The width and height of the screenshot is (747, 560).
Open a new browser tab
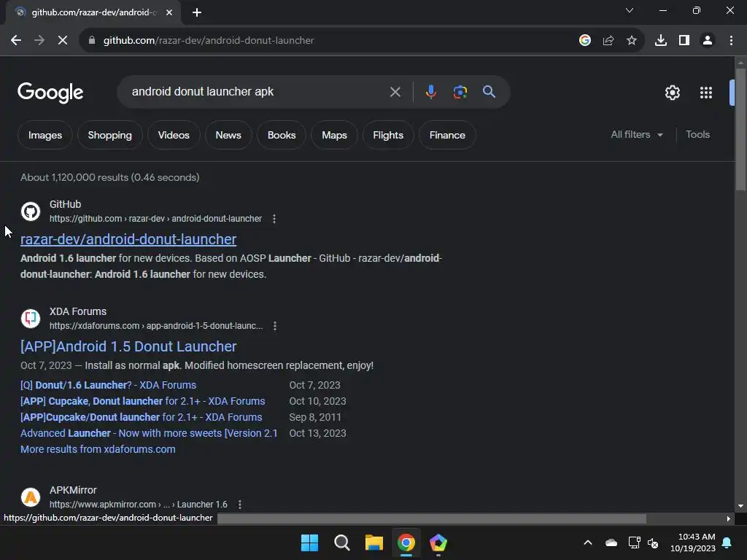coord(197,12)
